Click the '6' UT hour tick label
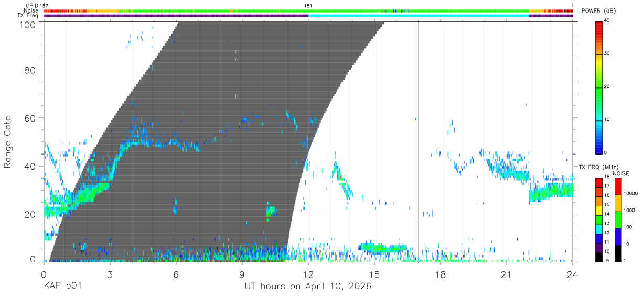This screenshot has width=644, height=297. point(176,274)
